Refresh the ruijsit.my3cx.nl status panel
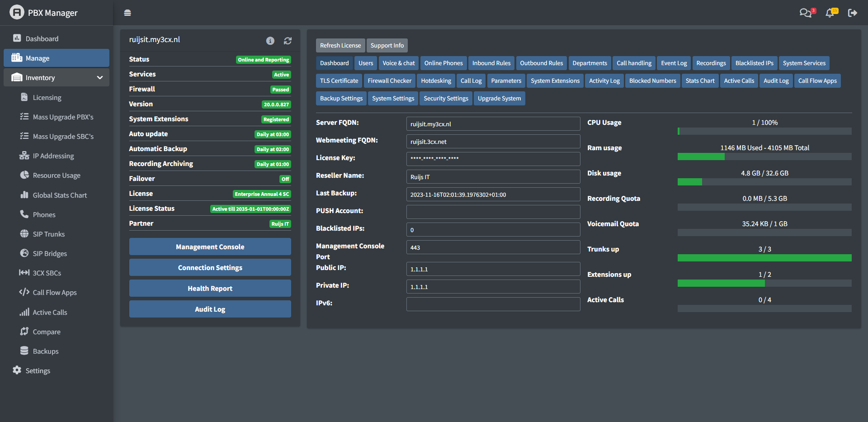 (288, 41)
